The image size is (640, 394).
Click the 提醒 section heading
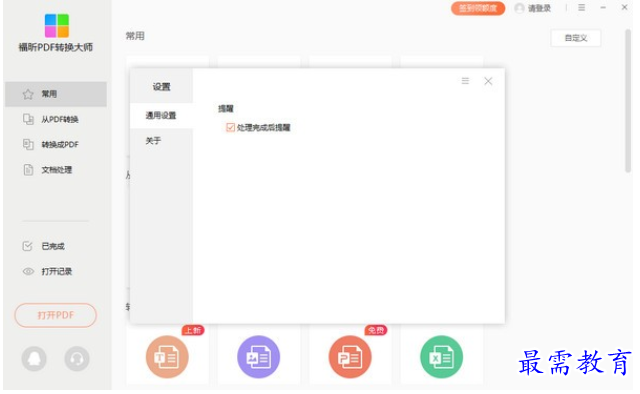[x=226, y=109]
